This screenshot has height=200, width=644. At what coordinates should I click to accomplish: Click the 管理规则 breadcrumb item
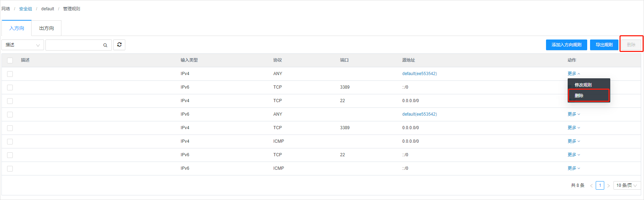[72, 9]
